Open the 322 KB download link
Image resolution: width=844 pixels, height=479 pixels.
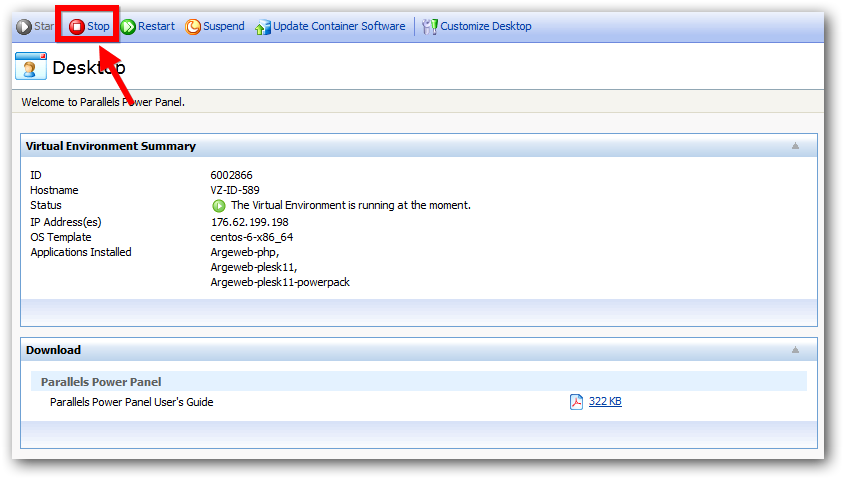click(605, 401)
